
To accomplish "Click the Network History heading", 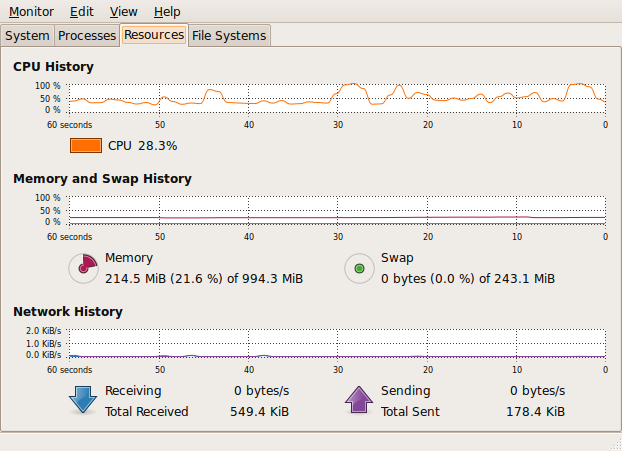I will click(68, 311).
